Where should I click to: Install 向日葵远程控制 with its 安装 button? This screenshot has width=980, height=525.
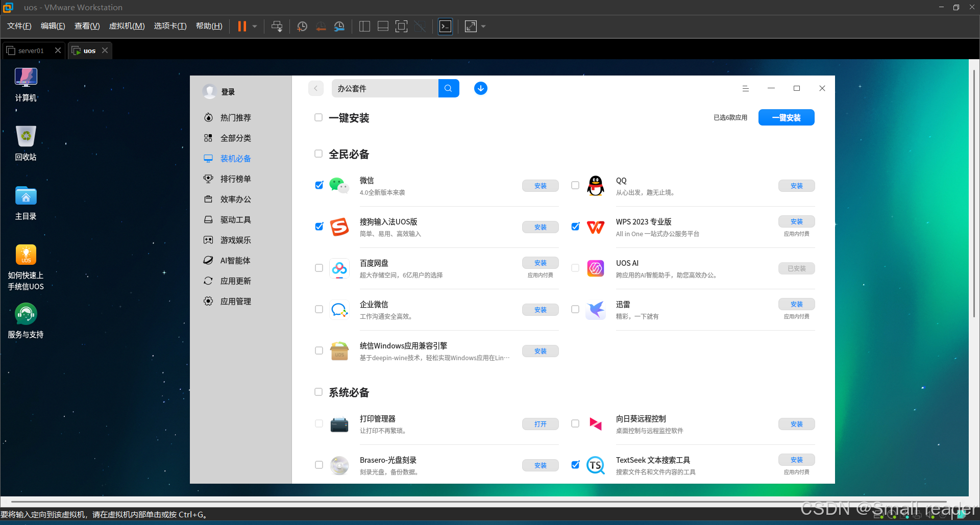(x=797, y=424)
